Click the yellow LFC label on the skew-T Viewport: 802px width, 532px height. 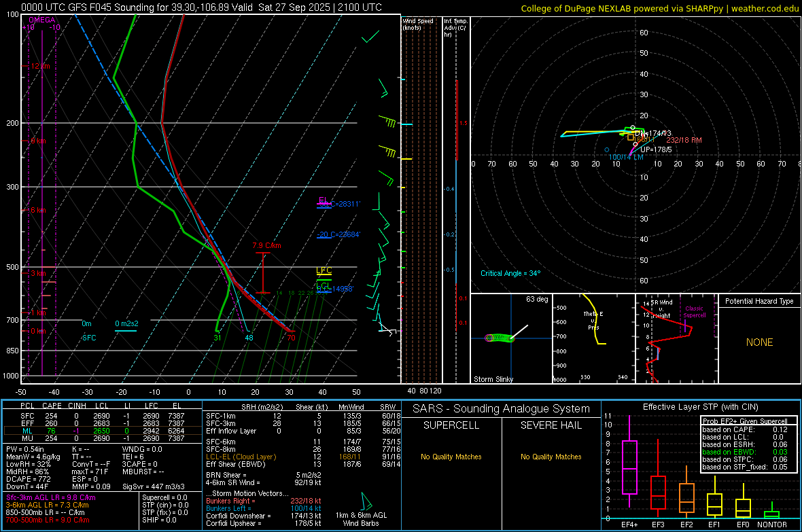point(324,270)
